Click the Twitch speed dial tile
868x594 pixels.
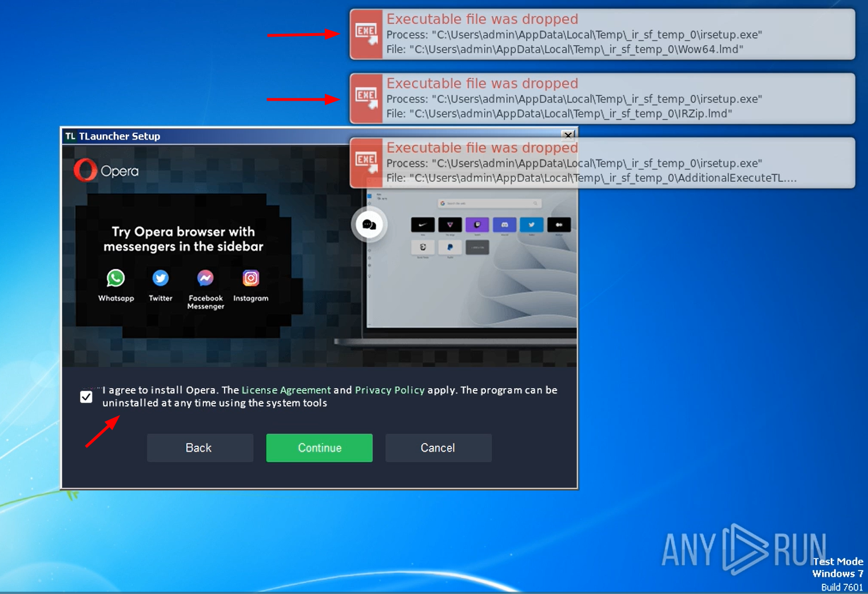click(477, 225)
